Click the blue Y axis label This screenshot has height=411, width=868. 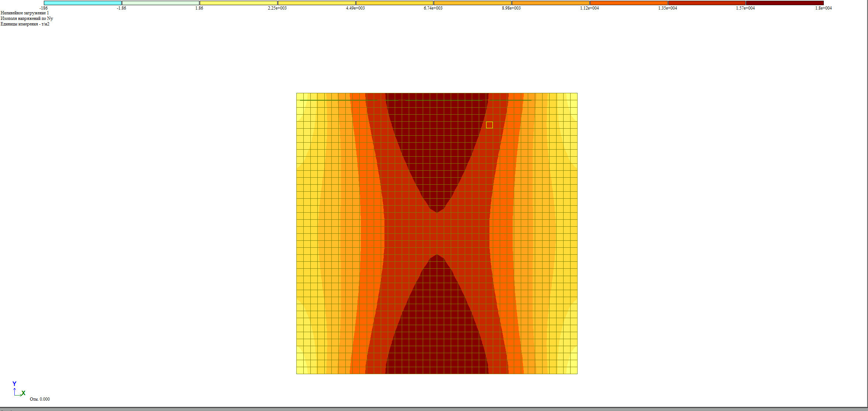coord(14,384)
